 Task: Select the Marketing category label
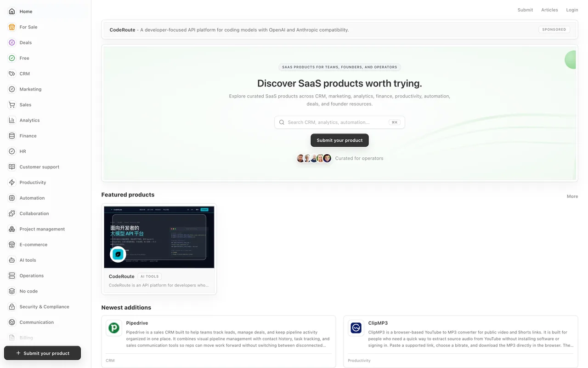coord(30,89)
